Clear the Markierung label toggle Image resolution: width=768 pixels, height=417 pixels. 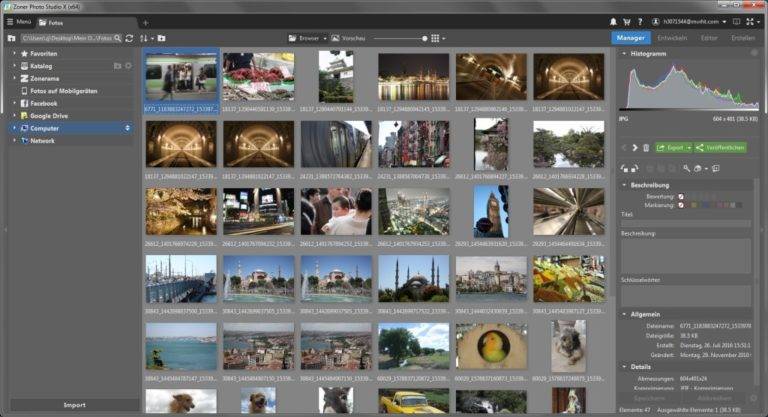point(681,205)
